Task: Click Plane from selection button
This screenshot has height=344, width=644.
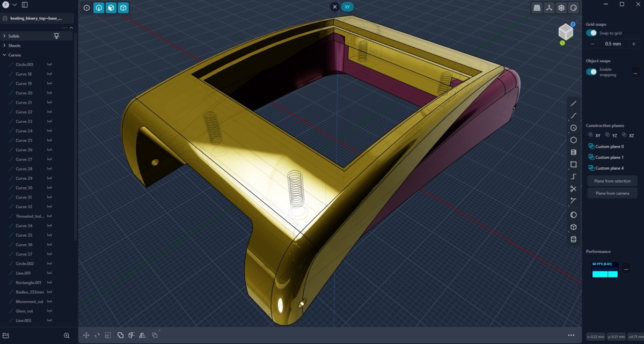Action: [x=612, y=181]
